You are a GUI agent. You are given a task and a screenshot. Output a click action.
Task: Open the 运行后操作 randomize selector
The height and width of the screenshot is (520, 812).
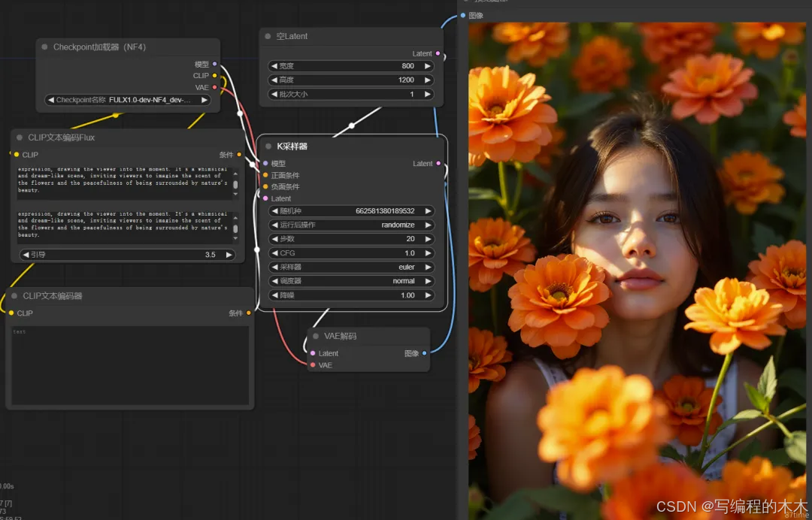pos(351,225)
